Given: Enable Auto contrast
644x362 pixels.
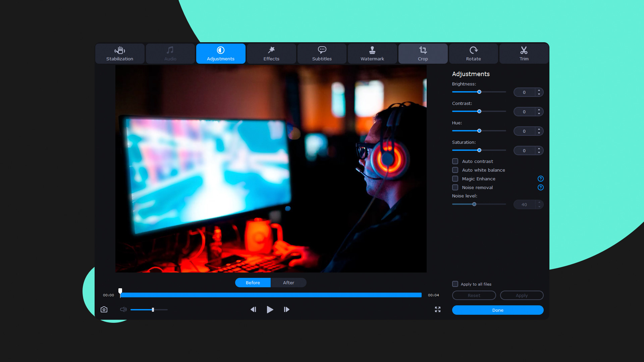Looking at the screenshot, I should (455, 161).
